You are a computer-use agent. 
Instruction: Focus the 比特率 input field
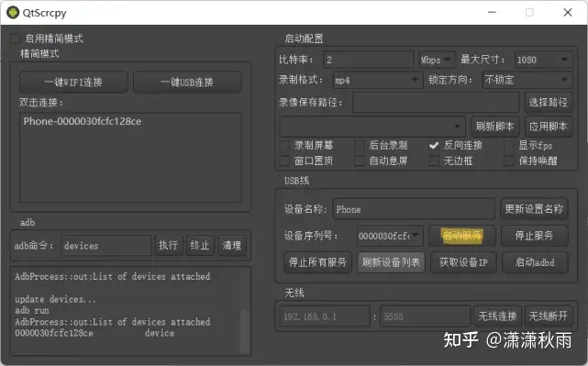[x=368, y=60]
